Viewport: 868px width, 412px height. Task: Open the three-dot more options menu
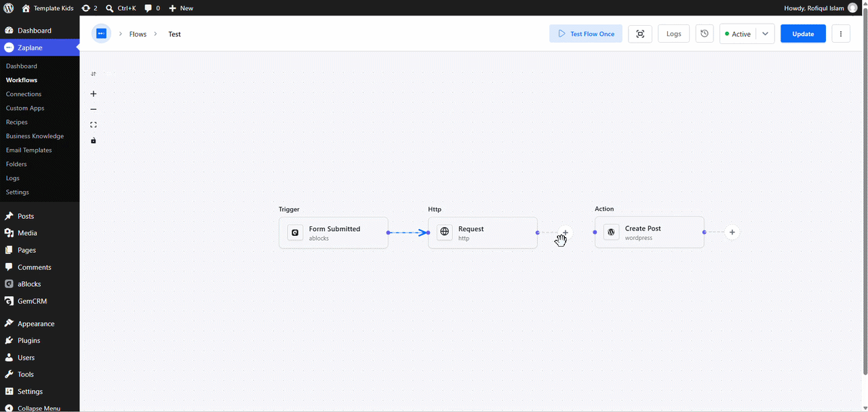841,34
